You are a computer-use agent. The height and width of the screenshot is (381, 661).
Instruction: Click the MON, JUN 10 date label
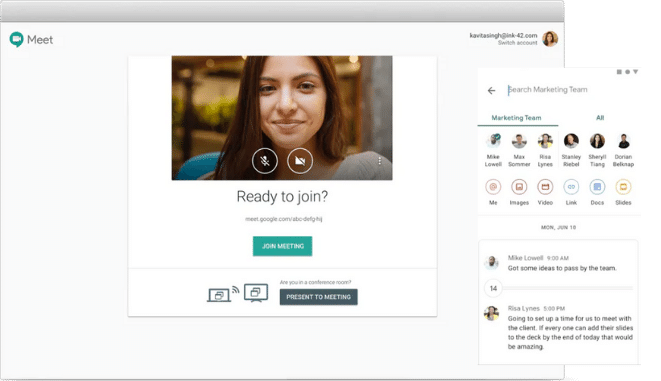pyautogui.click(x=558, y=228)
